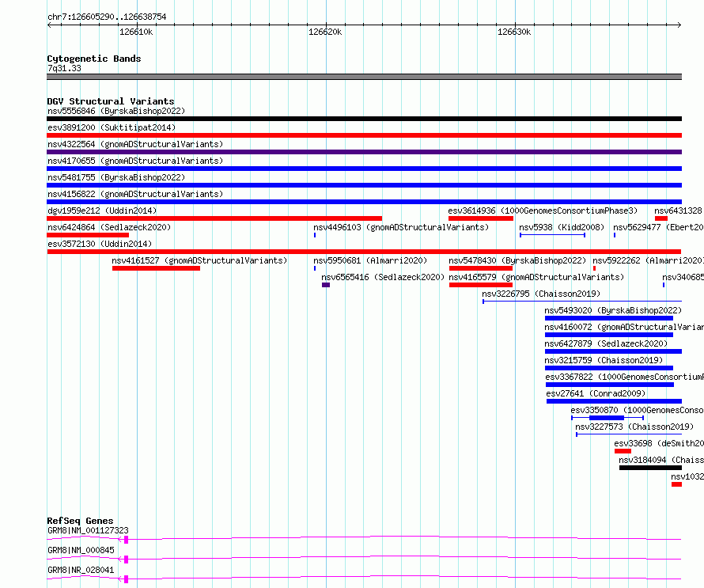Click the red bar under nsv6424864 (Sedlazeck2020)
The image size is (704, 588).
click(x=88, y=235)
